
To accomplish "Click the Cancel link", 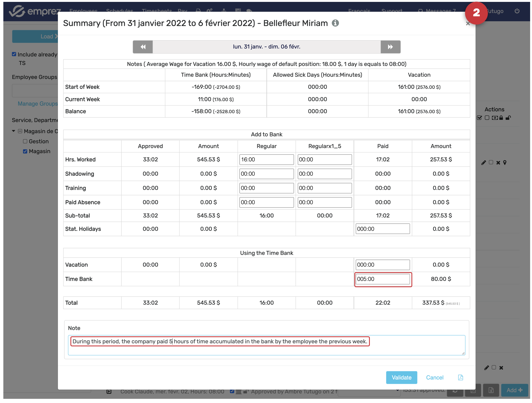I will pos(435,377).
